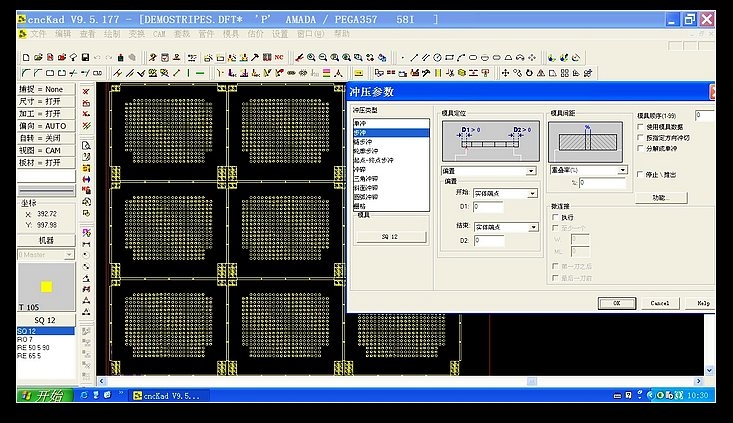Select RO 7 in the tool list
This screenshot has height=423, width=733.
pyautogui.click(x=45, y=339)
